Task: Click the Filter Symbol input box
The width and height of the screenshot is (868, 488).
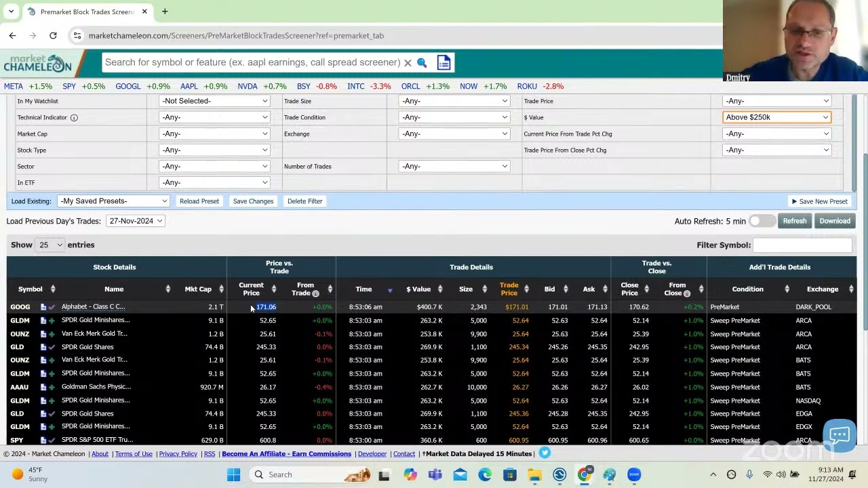Action: click(802, 245)
